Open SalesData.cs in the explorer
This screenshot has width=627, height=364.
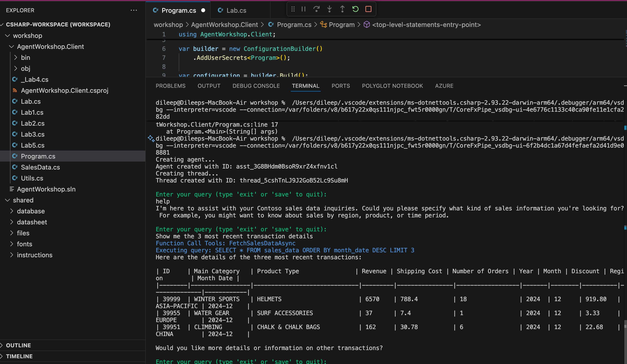click(40, 167)
